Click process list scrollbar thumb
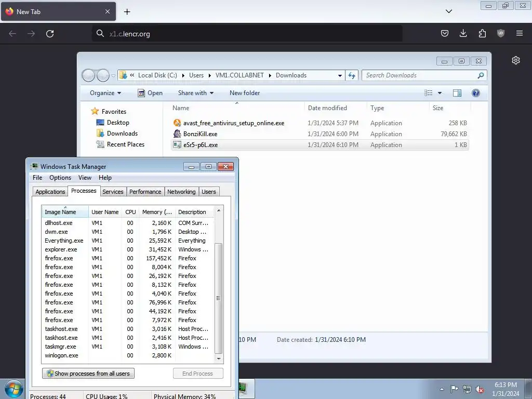Viewport: 532px width, 399px height. click(x=219, y=298)
